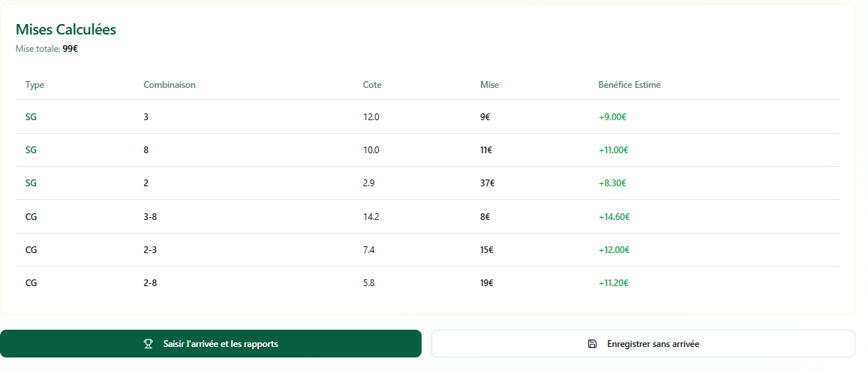Image resolution: width=868 pixels, height=371 pixels.
Task: Click the +11.20€ profit in last row
Action: click(613, 283)
